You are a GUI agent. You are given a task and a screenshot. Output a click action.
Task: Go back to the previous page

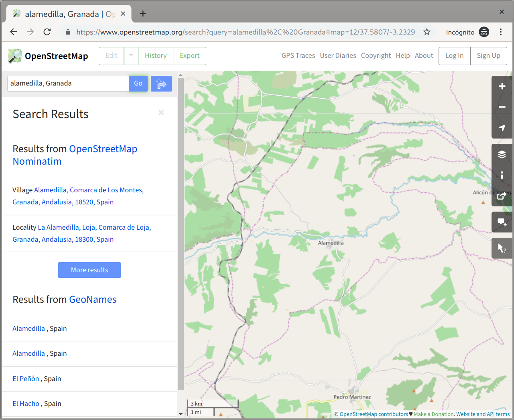pyautogui.click(x=14, y=32)
